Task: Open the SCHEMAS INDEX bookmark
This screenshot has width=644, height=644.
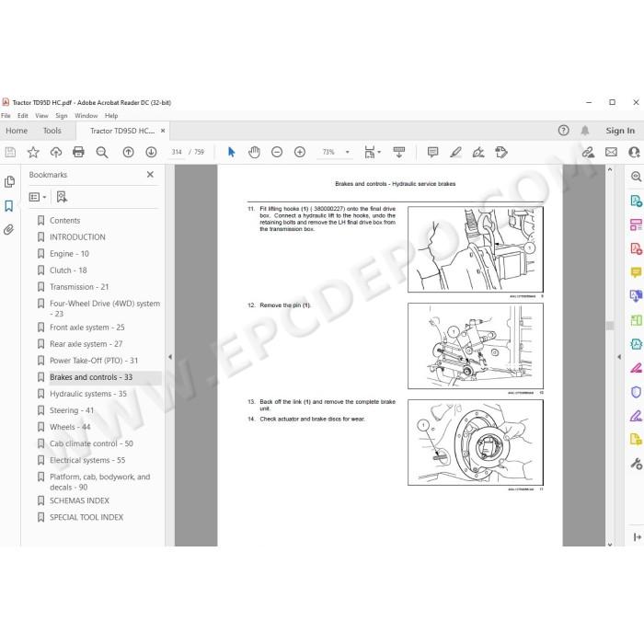Action: (79, 500)
